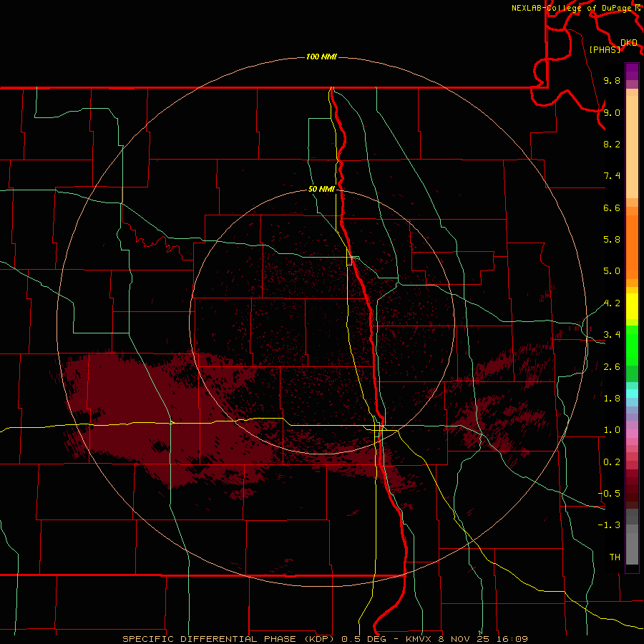This screenshot has width=644, height=644.
Task: Click the "NEXLAB-College of DuPage" credit text
Action: 571,8
